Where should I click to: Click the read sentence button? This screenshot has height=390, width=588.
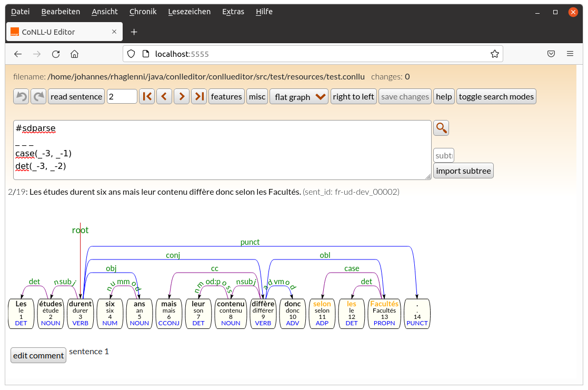tap(76, 97)
